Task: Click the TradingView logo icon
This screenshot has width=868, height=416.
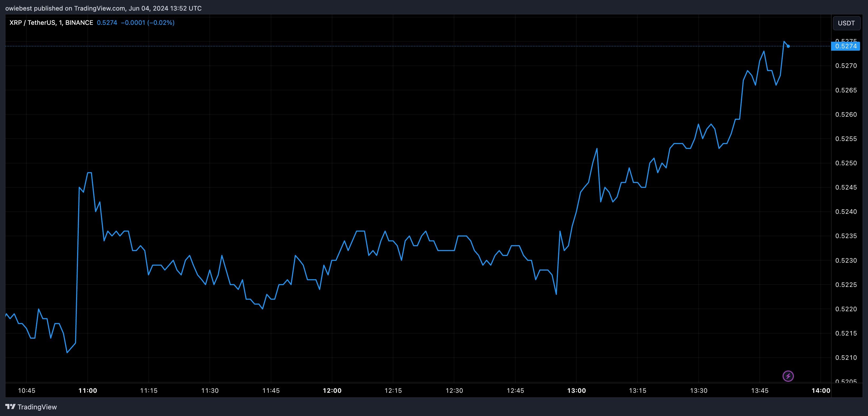Action: [11, 406]
